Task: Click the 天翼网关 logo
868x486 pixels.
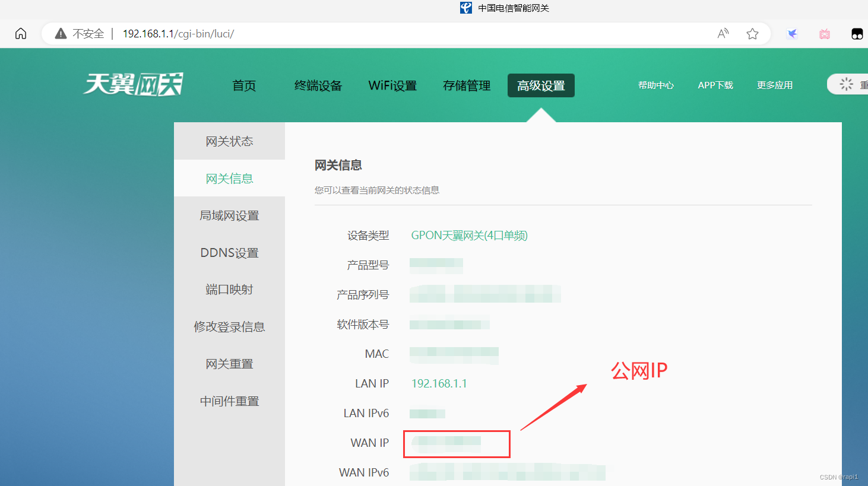Action: (133, 84)
